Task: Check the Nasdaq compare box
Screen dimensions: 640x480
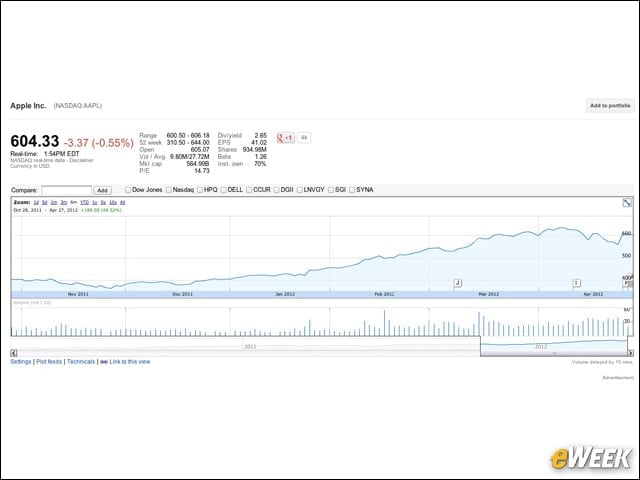Action: click(x=169, y=190)
